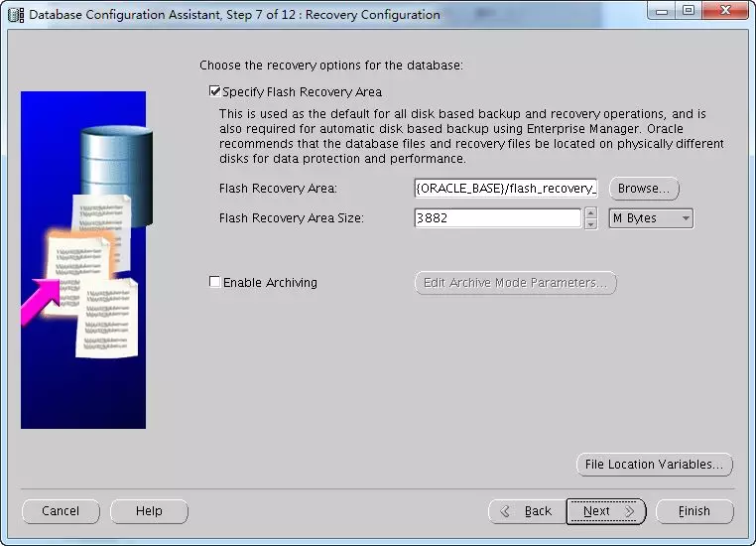Click the Flash Recovery Area Size field
Image resolution: width=756 pixels, height=546 pixels.
[498, 218]
